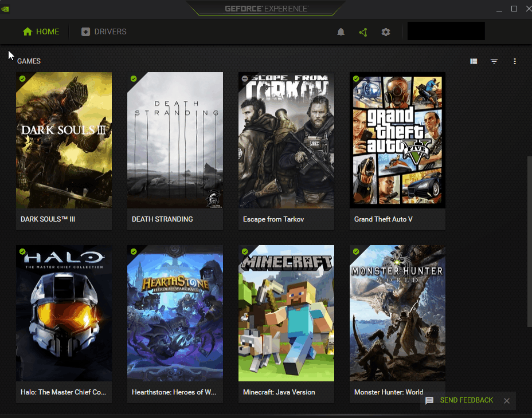
Task: Open the filter dropdown above the games grid
Action: coord(494,61)
